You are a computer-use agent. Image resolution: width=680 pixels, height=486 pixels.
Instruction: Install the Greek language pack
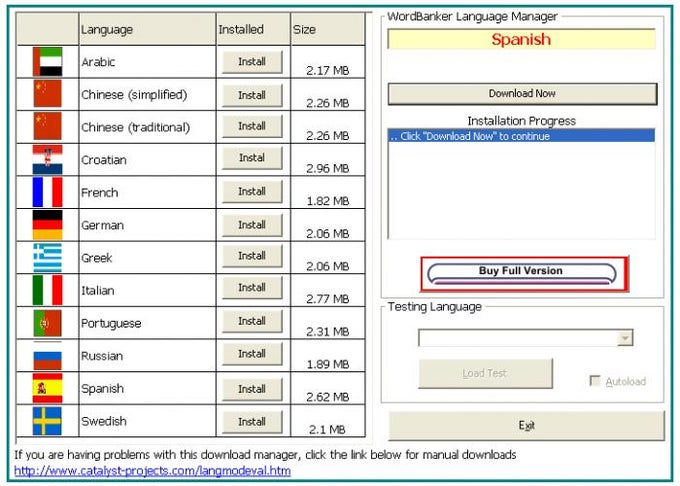pos(252,256)
